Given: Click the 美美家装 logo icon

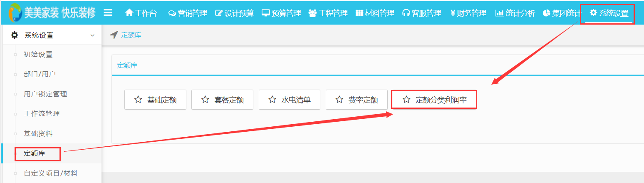Looking at the screenshot, I should (15, 13).
